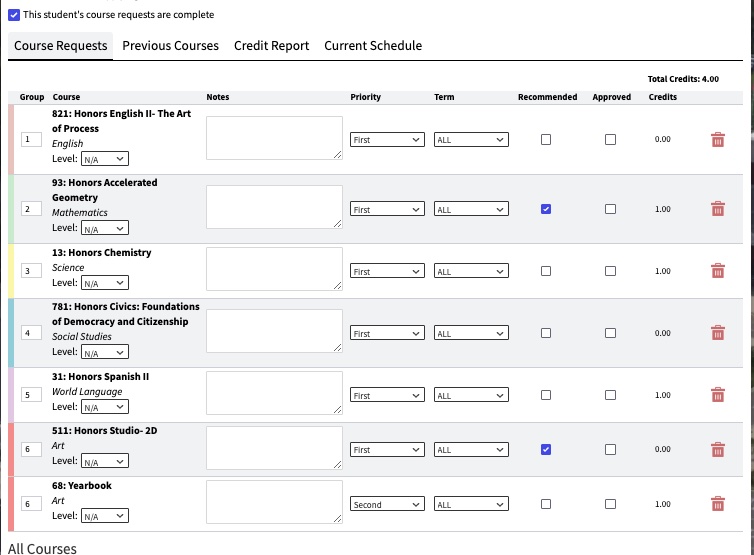Delete the Honors Spanish II request
Viewport: 754px width, 555px height.
pyautogui.click(x=717, y=395)
